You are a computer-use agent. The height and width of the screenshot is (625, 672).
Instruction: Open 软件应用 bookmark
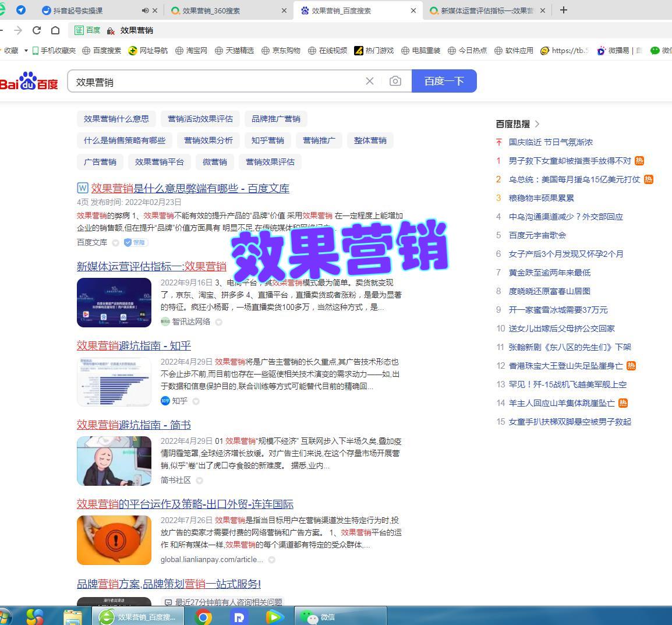point(514,51)
